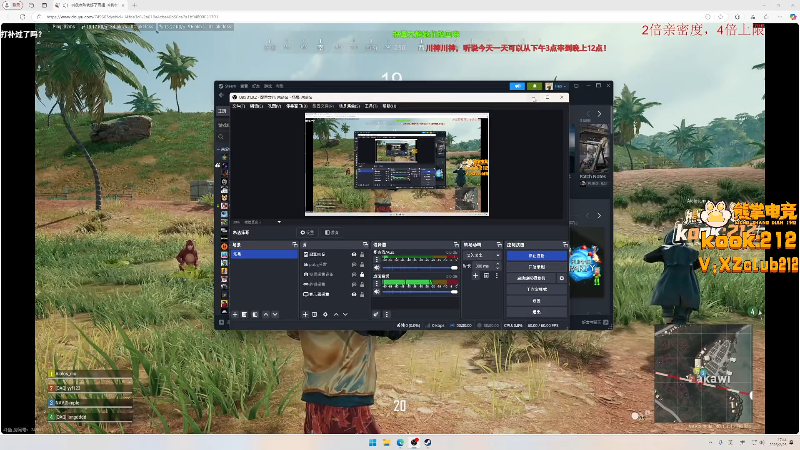Remove selected source in Sources dock toolbar
Screen dimensions: 800x450
[314, 315]
